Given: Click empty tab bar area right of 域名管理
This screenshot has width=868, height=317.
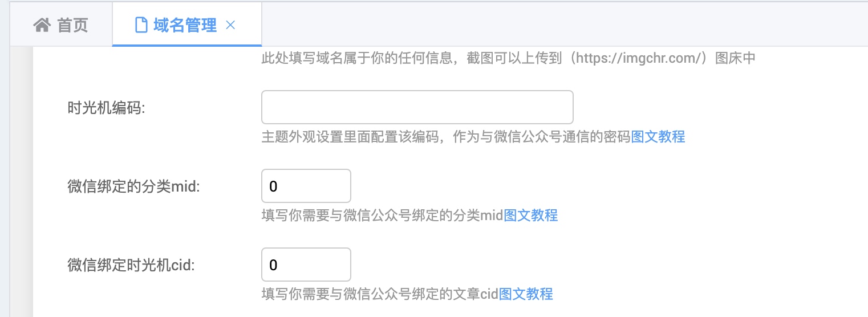Looking at the screenshot, I should click(x=565, y=25).
